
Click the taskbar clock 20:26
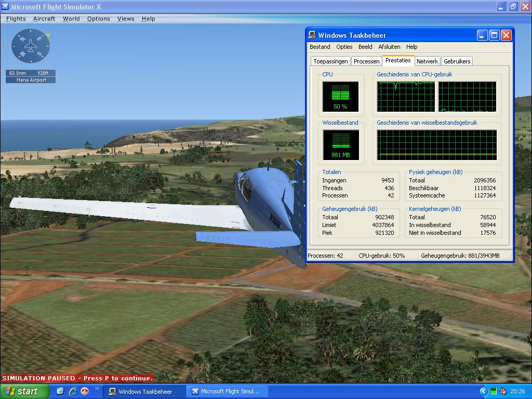point(517,392)
